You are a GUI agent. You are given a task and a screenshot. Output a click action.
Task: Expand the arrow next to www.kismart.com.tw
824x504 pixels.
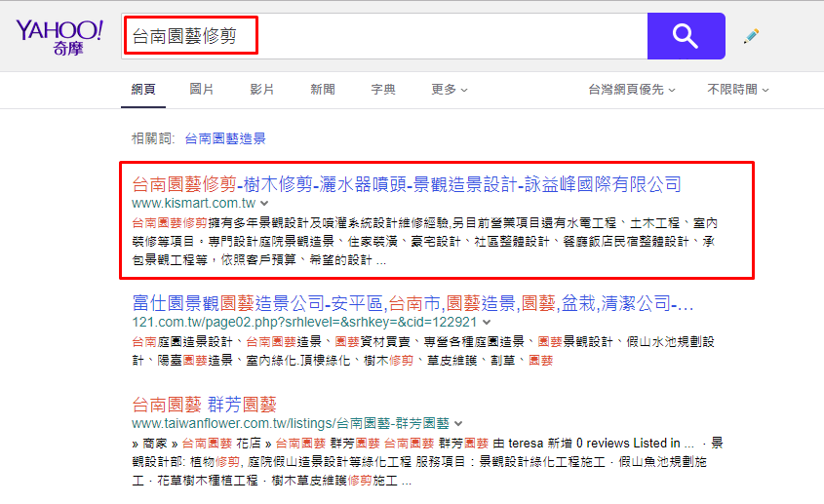(264, 204)
